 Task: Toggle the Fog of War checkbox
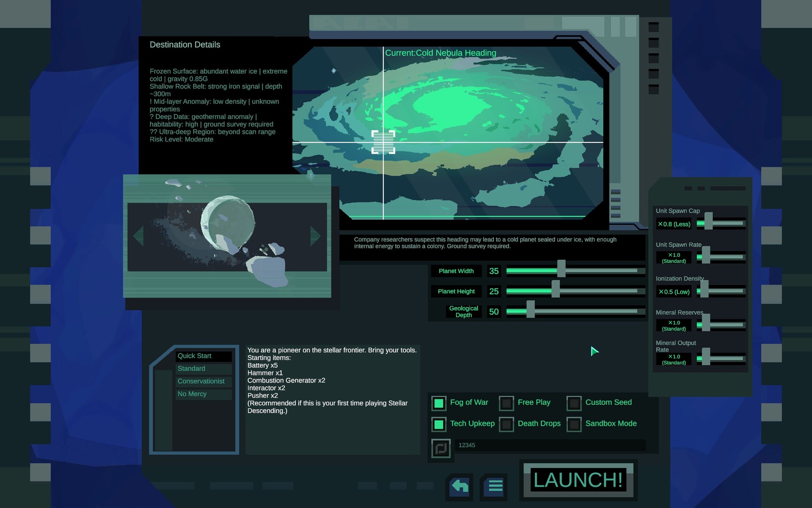[x=439, y=403]
